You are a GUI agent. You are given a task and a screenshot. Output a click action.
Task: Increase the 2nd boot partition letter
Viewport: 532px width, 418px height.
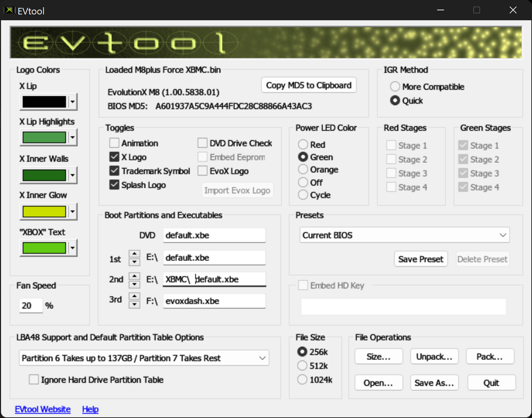(x=134, y=276)
